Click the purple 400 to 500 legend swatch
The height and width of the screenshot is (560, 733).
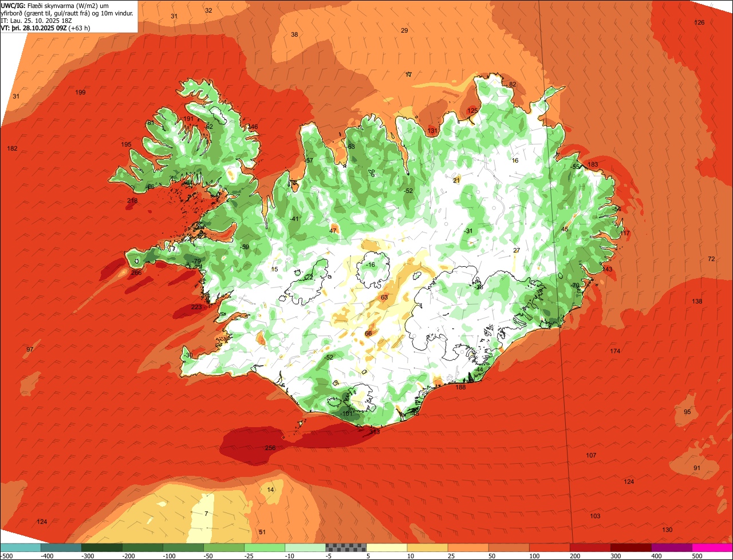[x=672, y=548]
